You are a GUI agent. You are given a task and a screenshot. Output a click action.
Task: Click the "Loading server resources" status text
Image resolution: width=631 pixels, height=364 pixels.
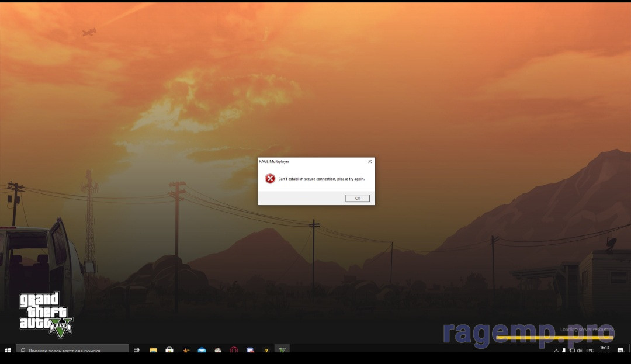[x=587, y=330]
